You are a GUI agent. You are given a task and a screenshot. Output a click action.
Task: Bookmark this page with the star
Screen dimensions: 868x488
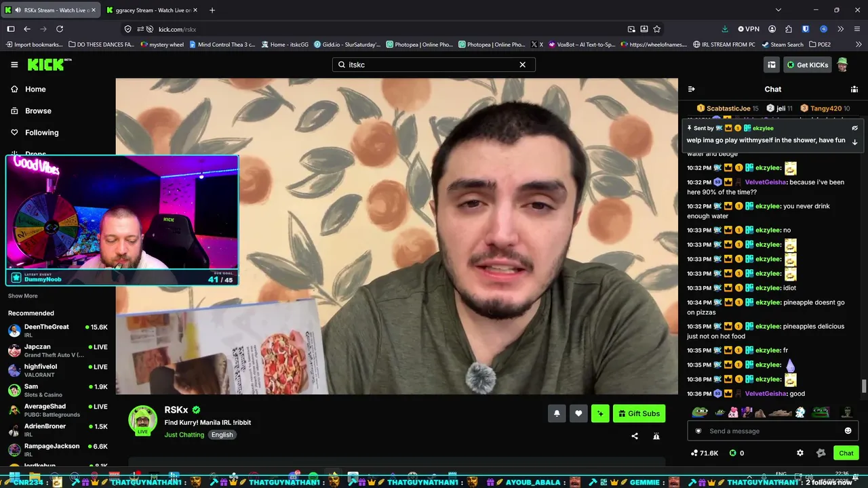[x=656, y=29]
